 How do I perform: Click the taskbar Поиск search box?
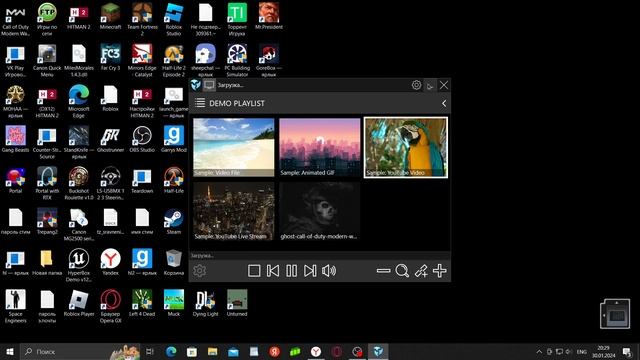pos(80,351)
